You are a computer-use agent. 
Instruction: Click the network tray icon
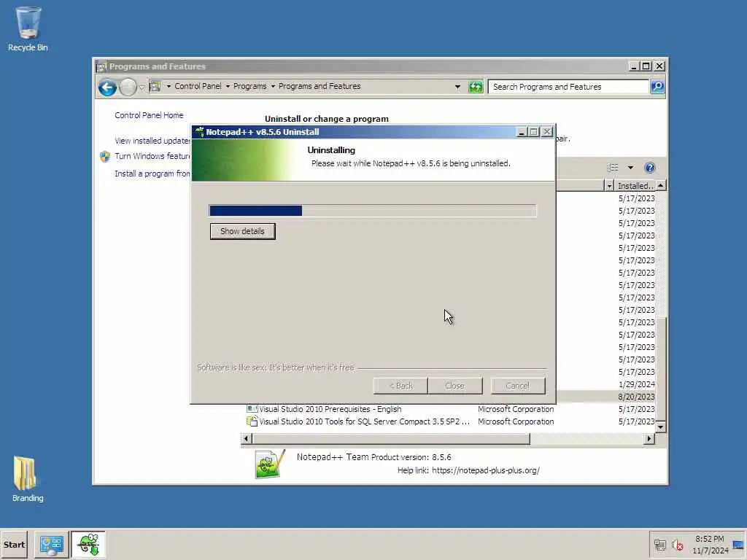point(659,545)
